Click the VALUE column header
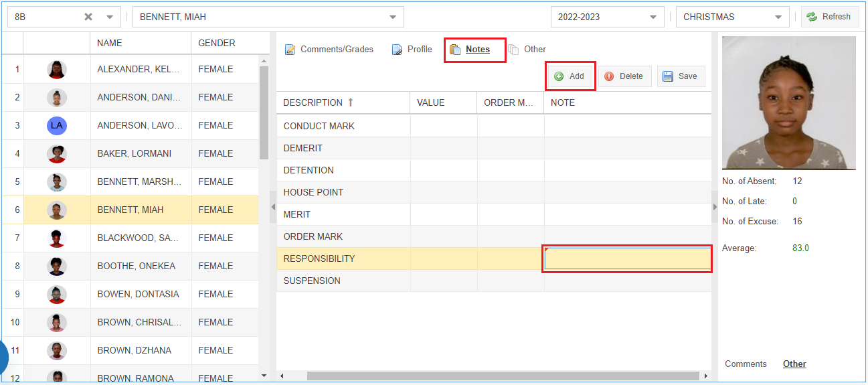Image resolution: width=868 pixels, height=385 pixels. [x=444, y=102]
